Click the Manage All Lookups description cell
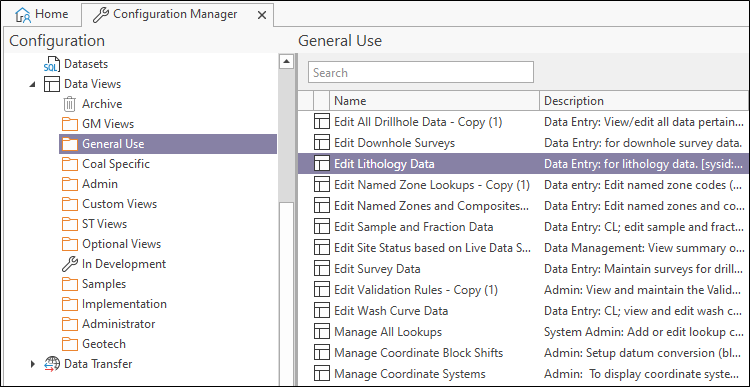This screenshot has height=387, width=750. pos(645,332)
